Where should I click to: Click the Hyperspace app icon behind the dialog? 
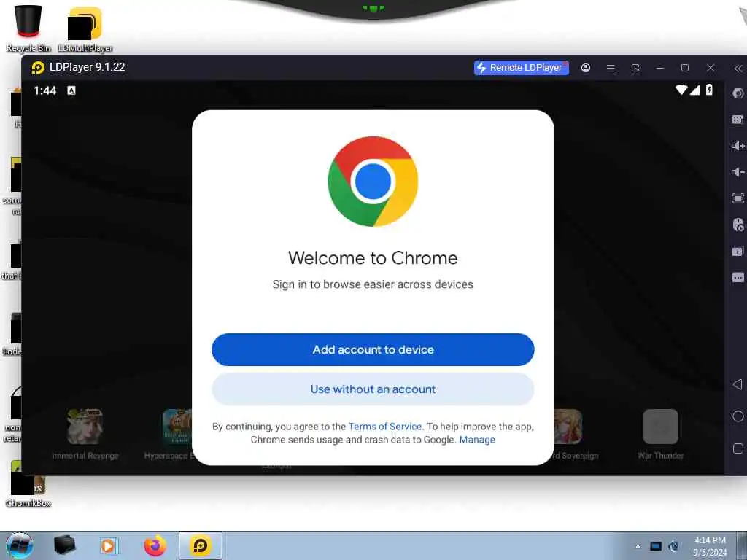177,427
